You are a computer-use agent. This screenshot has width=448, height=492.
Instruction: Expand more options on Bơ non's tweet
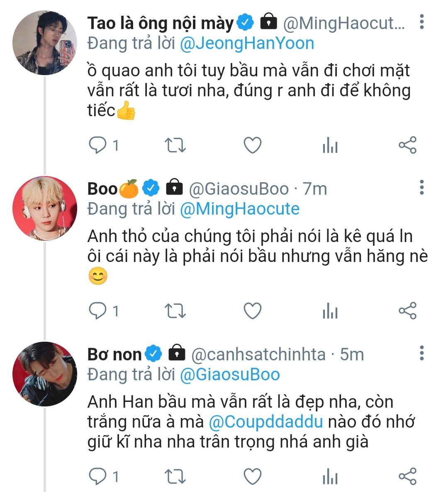click(x=421, y=353)
